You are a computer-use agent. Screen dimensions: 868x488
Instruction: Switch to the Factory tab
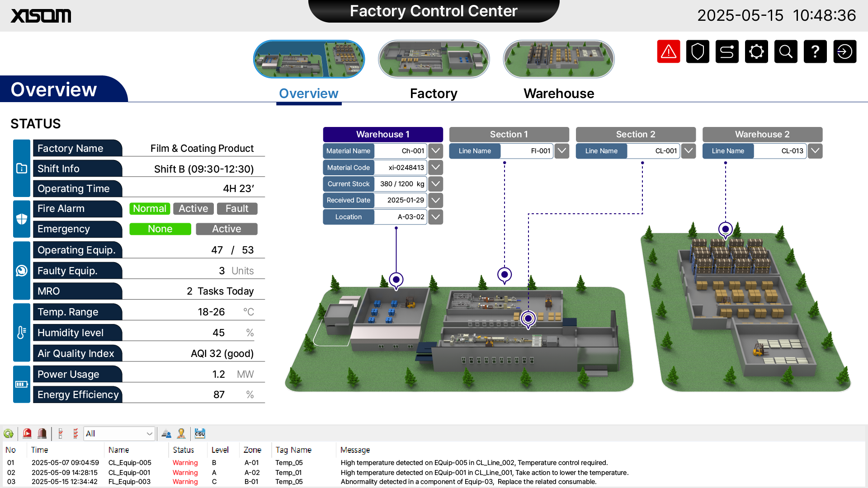pyautogui.click(x=434, y=94)
